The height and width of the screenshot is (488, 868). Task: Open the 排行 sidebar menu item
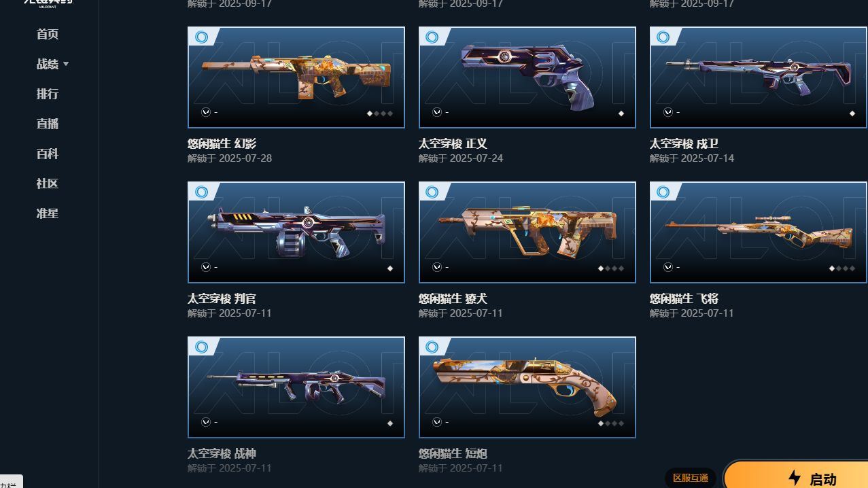pyautogui.click(x=48, y=94)
